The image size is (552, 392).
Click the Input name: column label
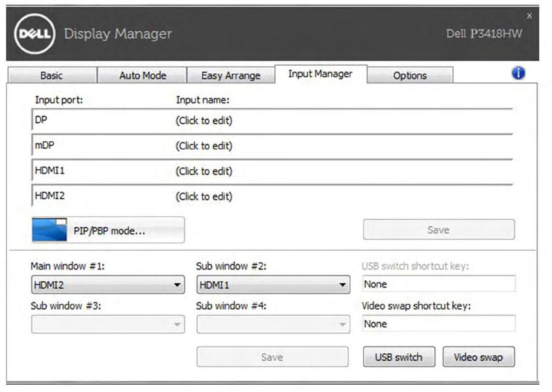point(203,100)
